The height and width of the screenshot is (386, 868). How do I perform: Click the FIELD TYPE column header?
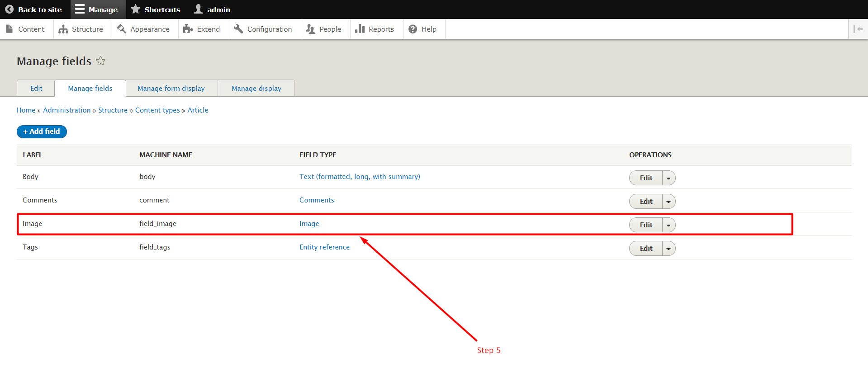318,155
